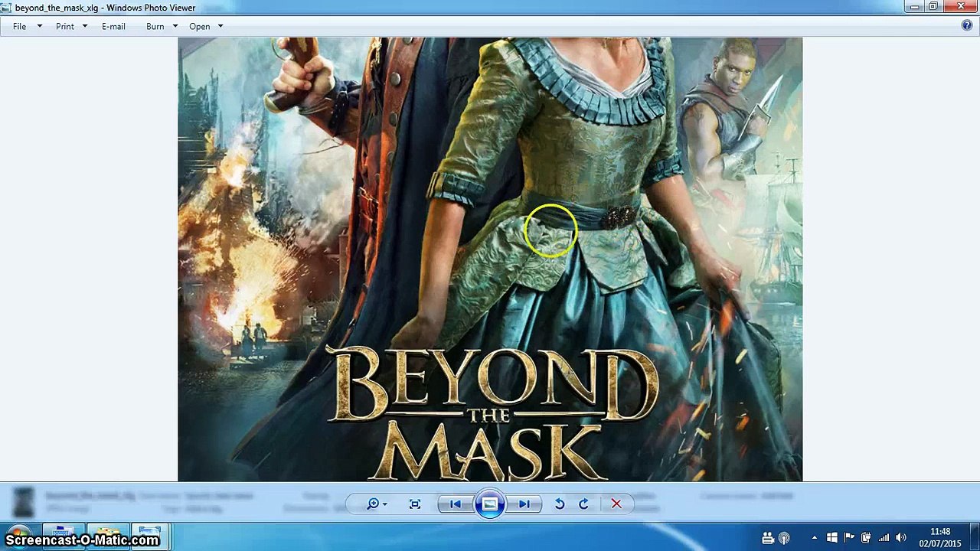Rotate the photo counterclockwise
The height and width of the screenshot is (551, 980).
coord(560,504)
